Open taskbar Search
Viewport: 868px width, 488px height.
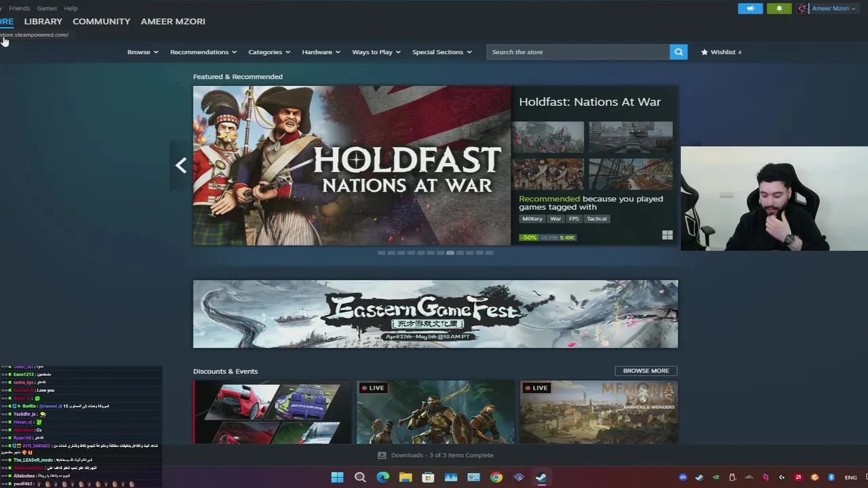pos(360,477)
